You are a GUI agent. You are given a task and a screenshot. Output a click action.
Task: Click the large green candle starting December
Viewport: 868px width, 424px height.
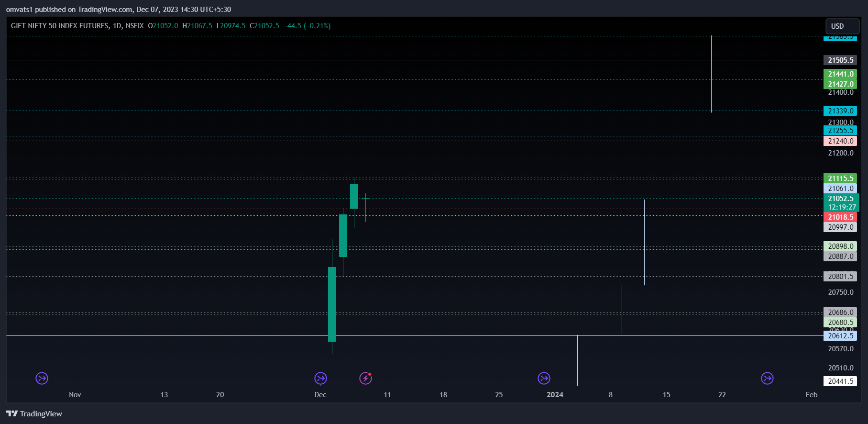pos(332,304)
